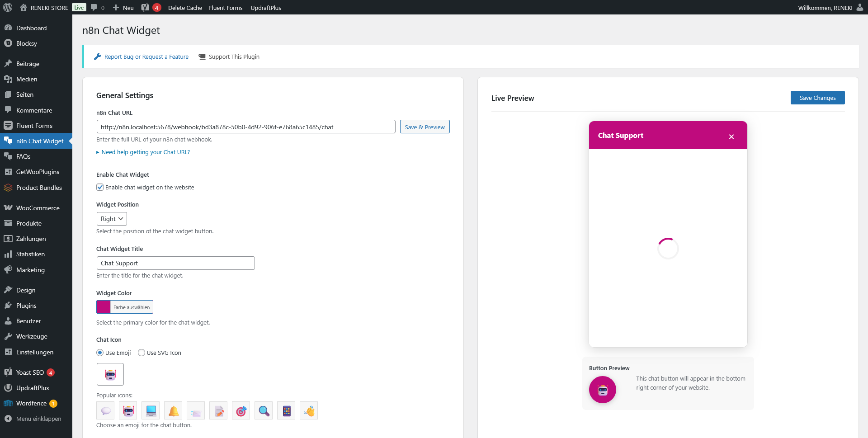Expand Need help getting your Chat URL
The width and height of the screenshot is (868, 438).
[145, 152]
